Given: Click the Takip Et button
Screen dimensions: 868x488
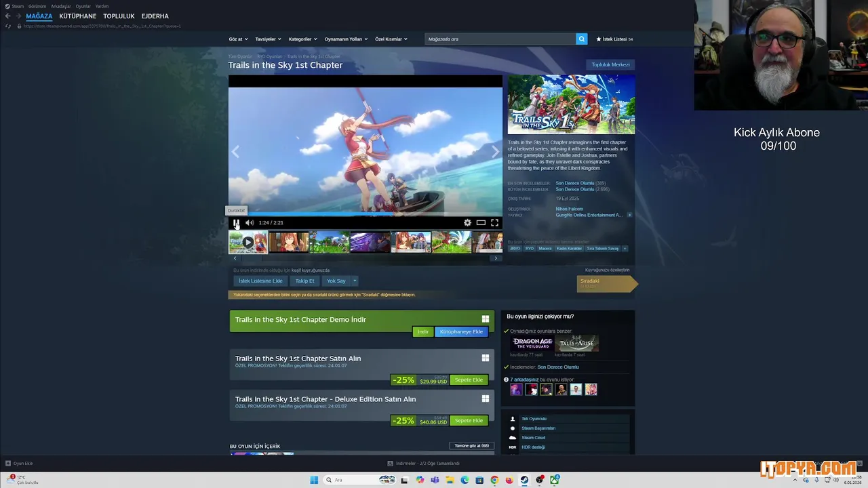Looking at the screenshot, I should (x=304, y=281).
